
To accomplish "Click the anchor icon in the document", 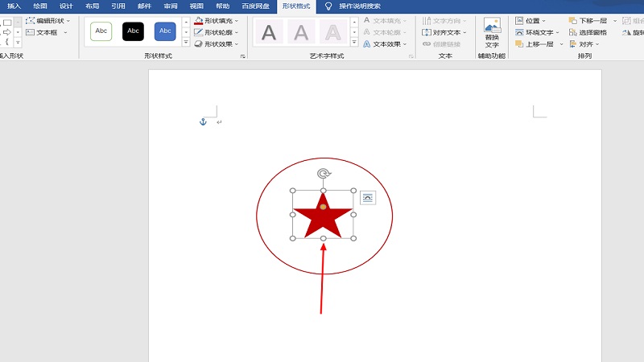I will point(203,121).
